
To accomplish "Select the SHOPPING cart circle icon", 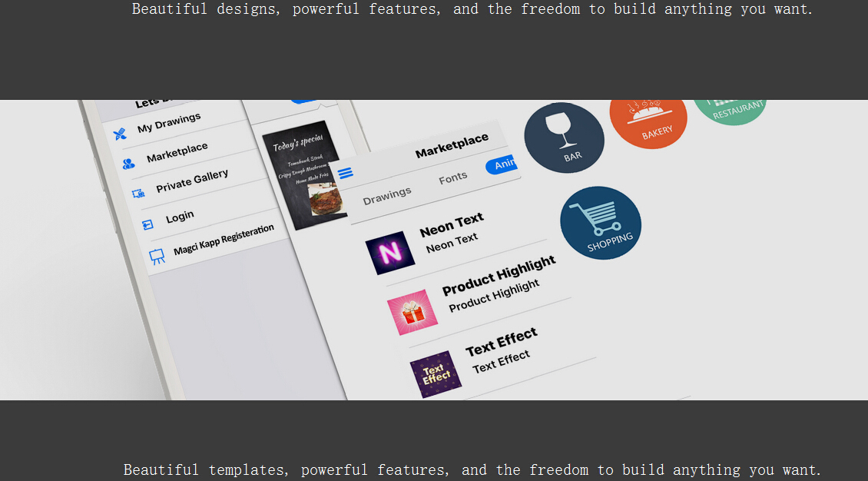I will (x=601, y=223).
